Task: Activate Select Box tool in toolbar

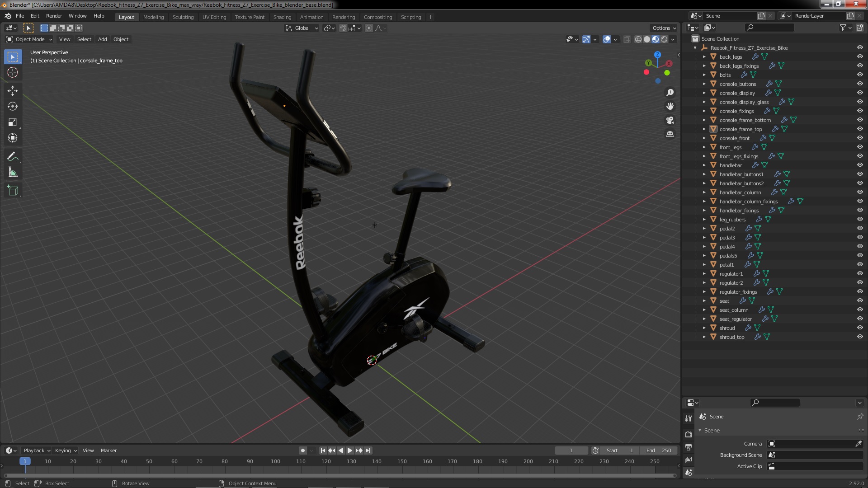Action: [13, 57]
